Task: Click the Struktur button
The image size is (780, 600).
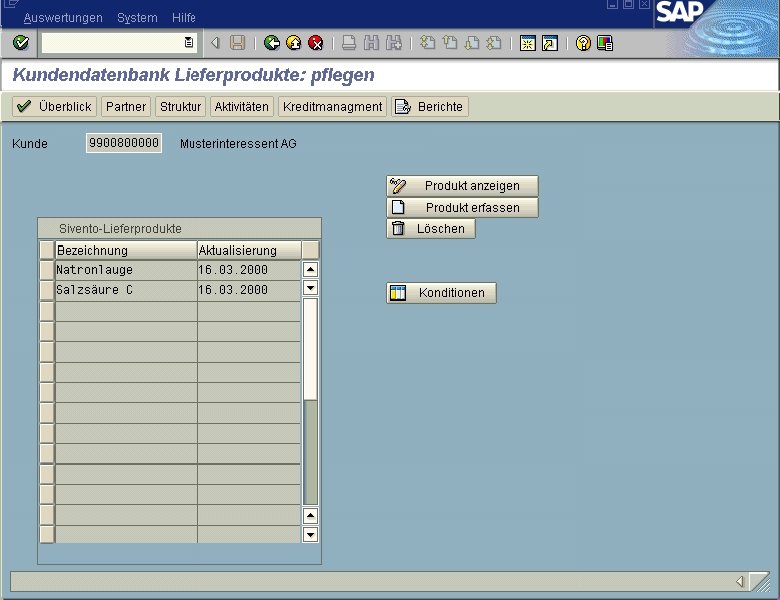Action: tap(180, 106)
